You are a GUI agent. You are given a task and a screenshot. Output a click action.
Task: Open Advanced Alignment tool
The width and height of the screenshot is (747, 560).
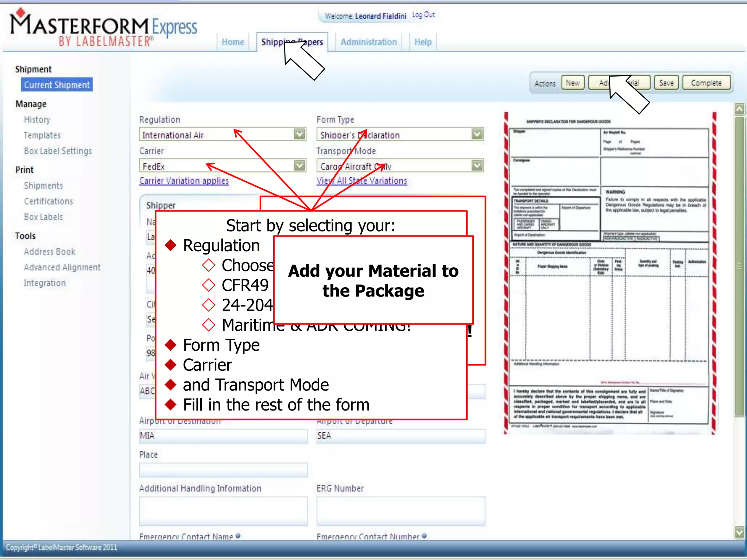62,267
